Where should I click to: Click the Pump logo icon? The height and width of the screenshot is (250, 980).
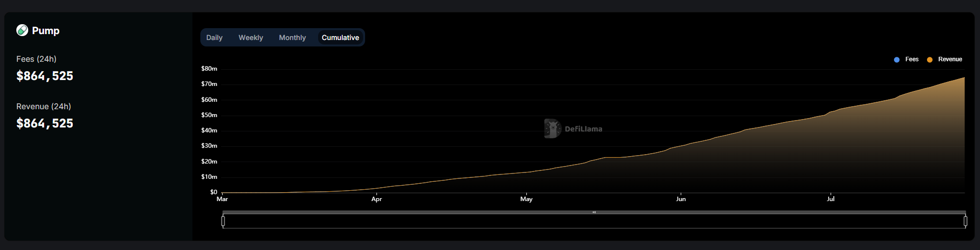click(22, 31)
